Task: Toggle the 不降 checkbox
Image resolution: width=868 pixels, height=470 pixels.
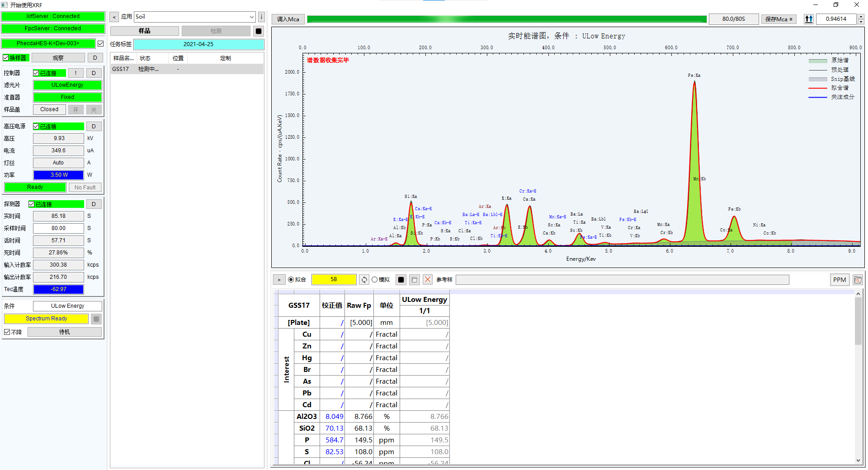Action: (7, 332)
